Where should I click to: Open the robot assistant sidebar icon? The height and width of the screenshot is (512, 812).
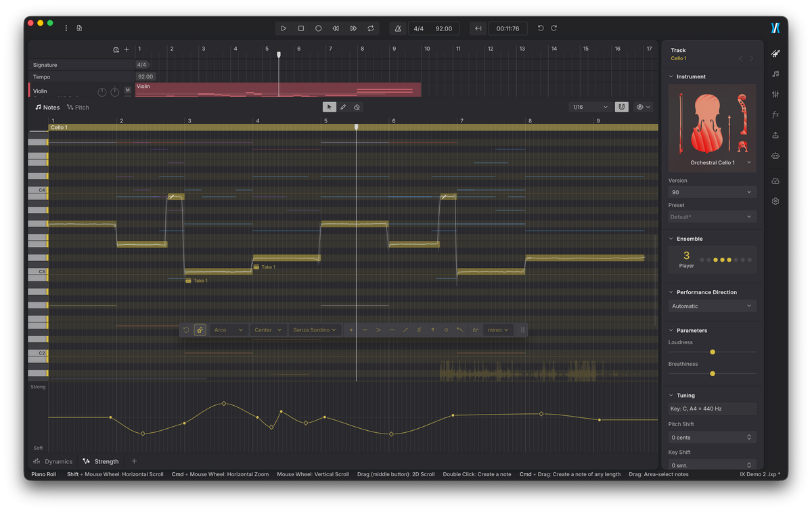click(775, 156)
